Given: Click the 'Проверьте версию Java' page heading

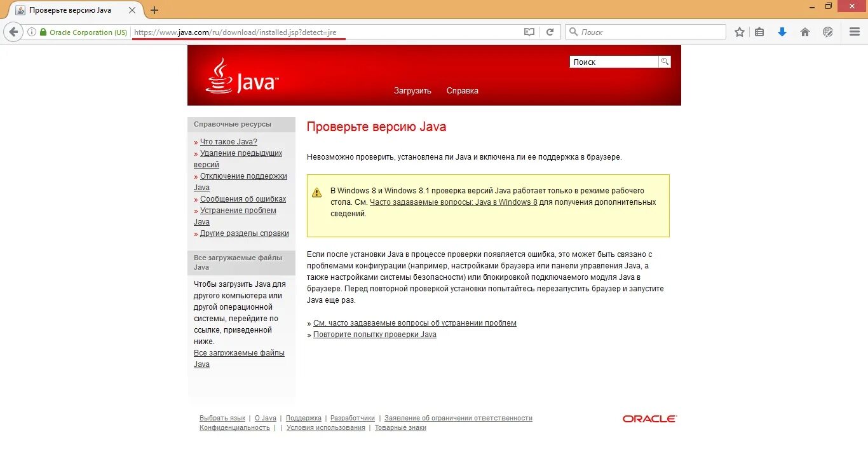Looking at the screenshot, I should [376, 127].
